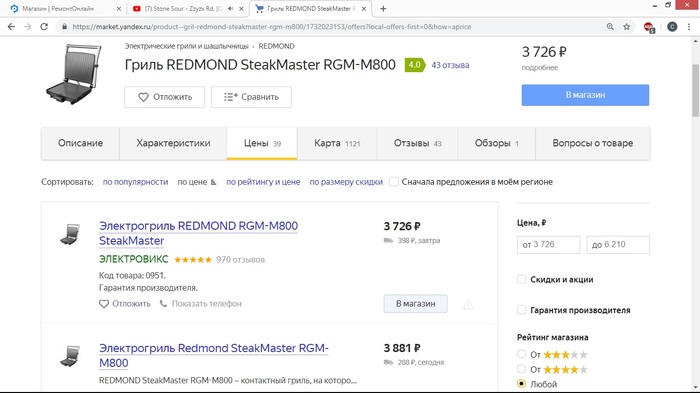Sort offers по размеру скидки
This screenshot has width=700, height=393.
[346, 182]
